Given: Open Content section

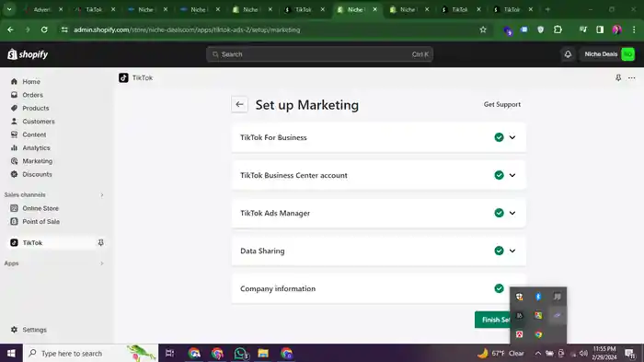Looking at the screenshot, I should pyautogui.click(x=34, y=134).
